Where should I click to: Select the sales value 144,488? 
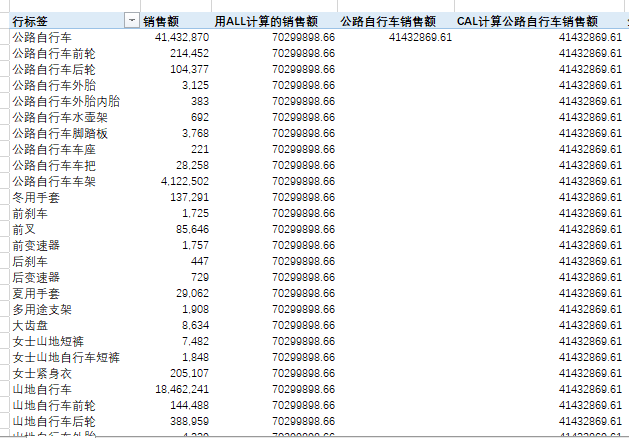[189, 406]
